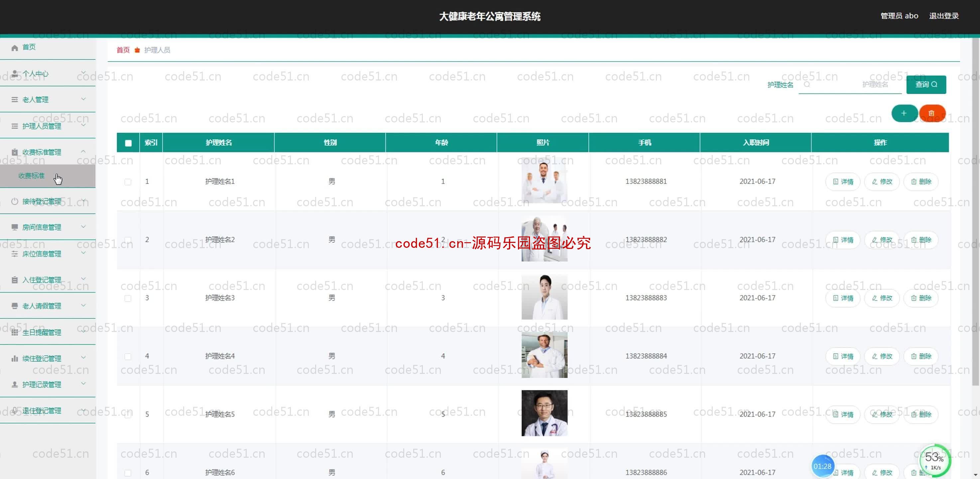Click the stamp icon for 护理记录管理
The width and height of the screenshot is (980, 479).
tap(14, 384)
